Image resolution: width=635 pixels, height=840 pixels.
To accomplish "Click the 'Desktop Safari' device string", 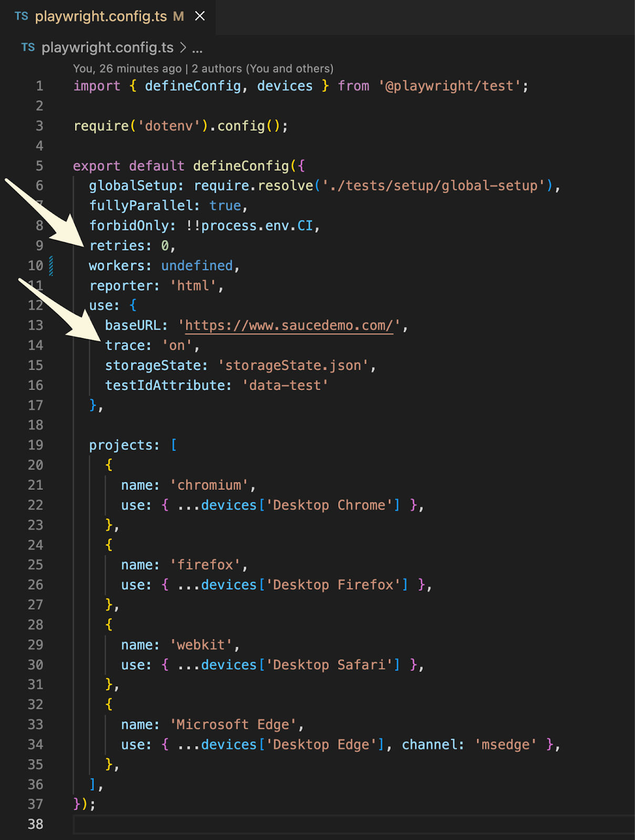I will coord(329,665).
